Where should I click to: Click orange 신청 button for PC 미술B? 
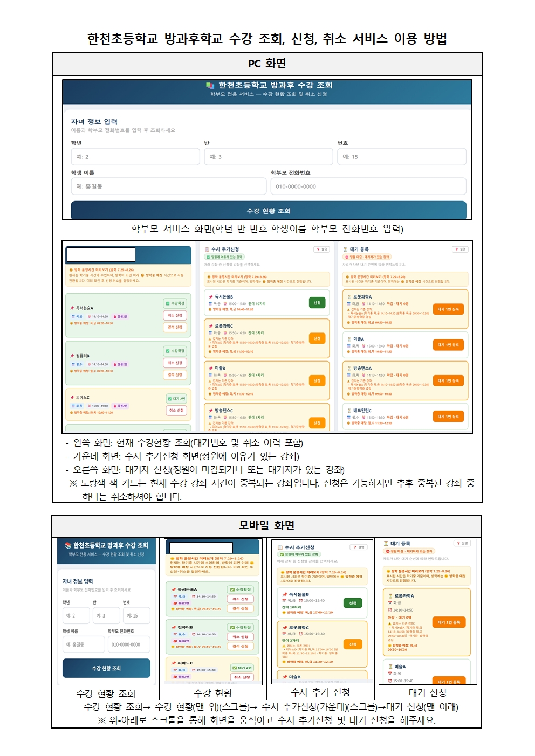click(317, 380)
